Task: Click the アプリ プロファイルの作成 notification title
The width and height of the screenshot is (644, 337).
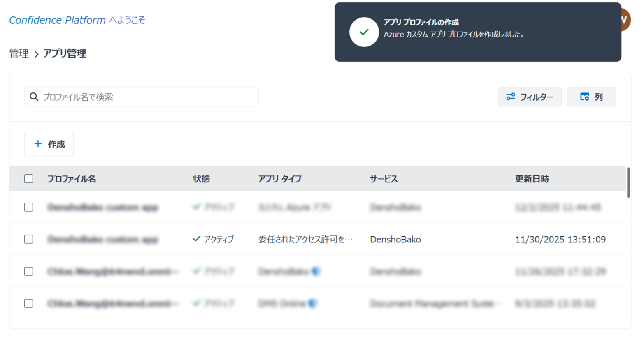Action: [421, 22]
